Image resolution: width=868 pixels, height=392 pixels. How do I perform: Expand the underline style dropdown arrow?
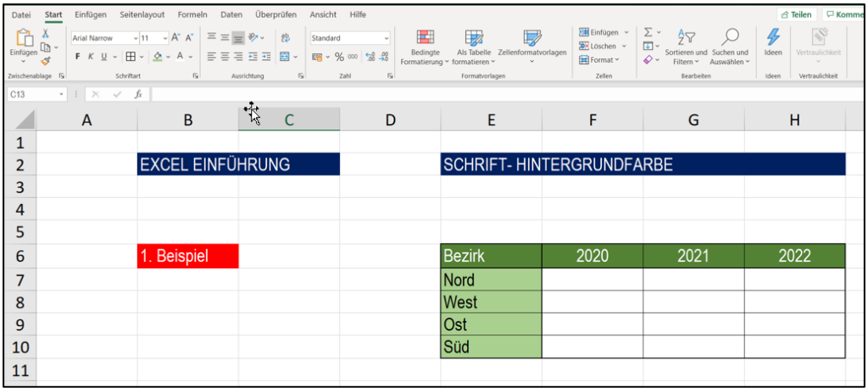pos(115,57)
